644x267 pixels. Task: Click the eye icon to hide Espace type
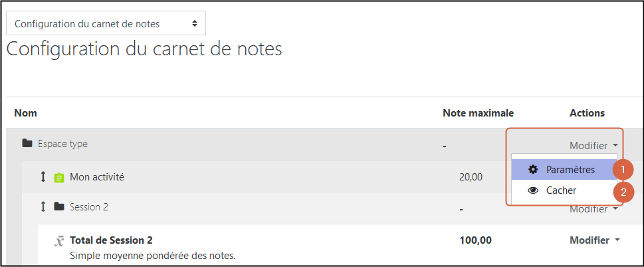click(533, 190)
